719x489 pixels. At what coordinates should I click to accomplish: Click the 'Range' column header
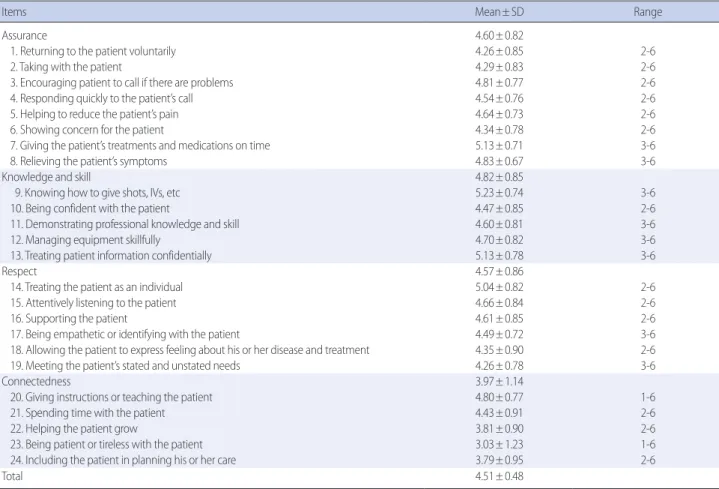[647, 12]
